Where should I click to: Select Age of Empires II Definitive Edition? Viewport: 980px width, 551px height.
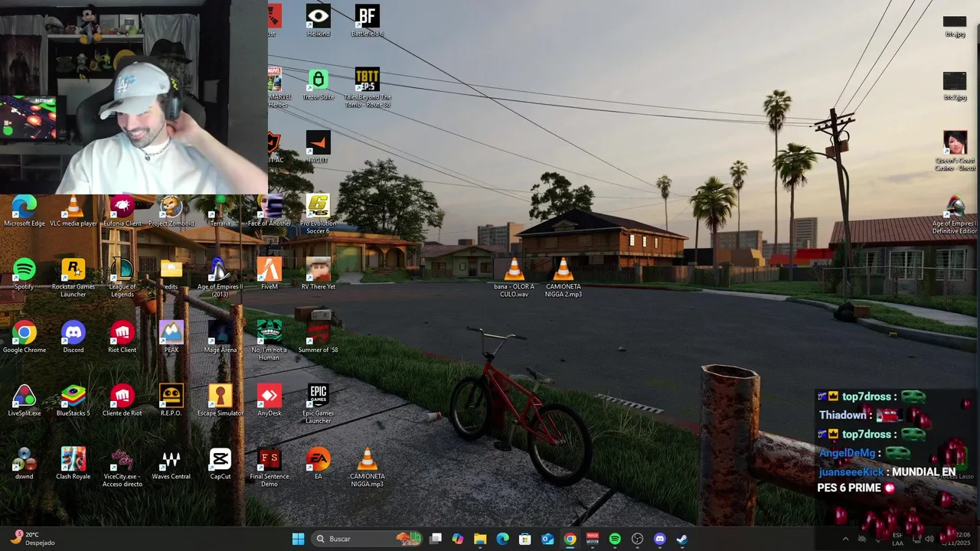(x=955, y=214)
